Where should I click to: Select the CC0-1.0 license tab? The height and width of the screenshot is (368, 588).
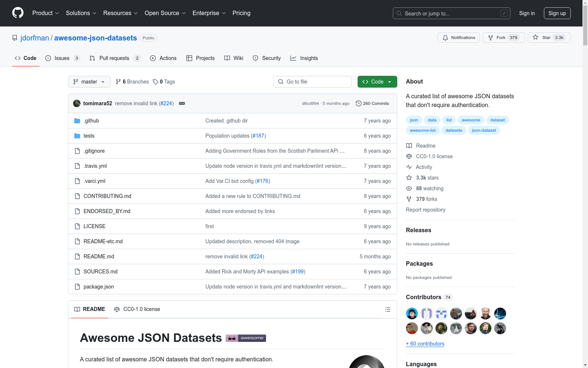(137, 309)
